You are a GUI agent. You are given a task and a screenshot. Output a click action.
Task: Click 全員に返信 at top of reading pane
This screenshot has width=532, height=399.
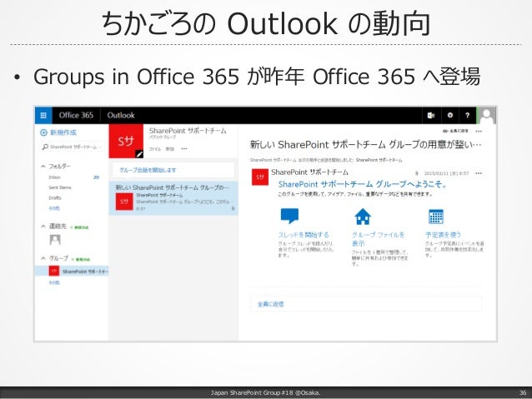[455, 131]
